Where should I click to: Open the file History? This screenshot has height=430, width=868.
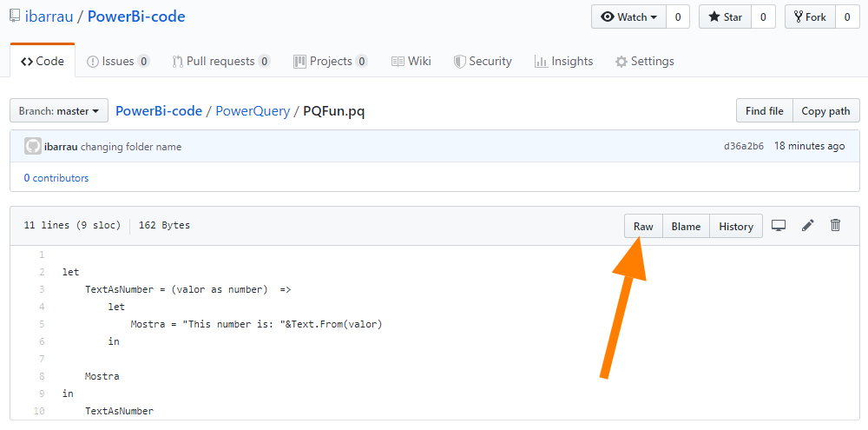pyautogui.click(x=736, y=226)
